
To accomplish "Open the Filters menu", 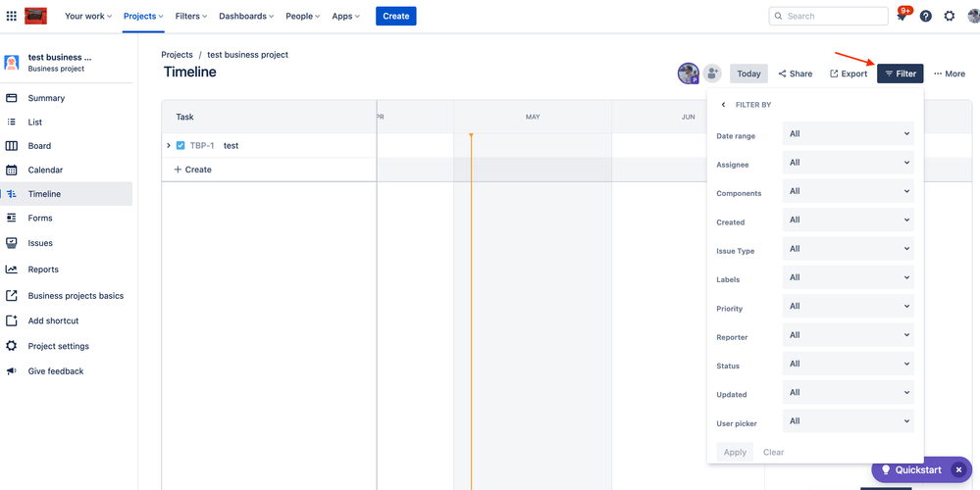I will (x=191, y=17).
